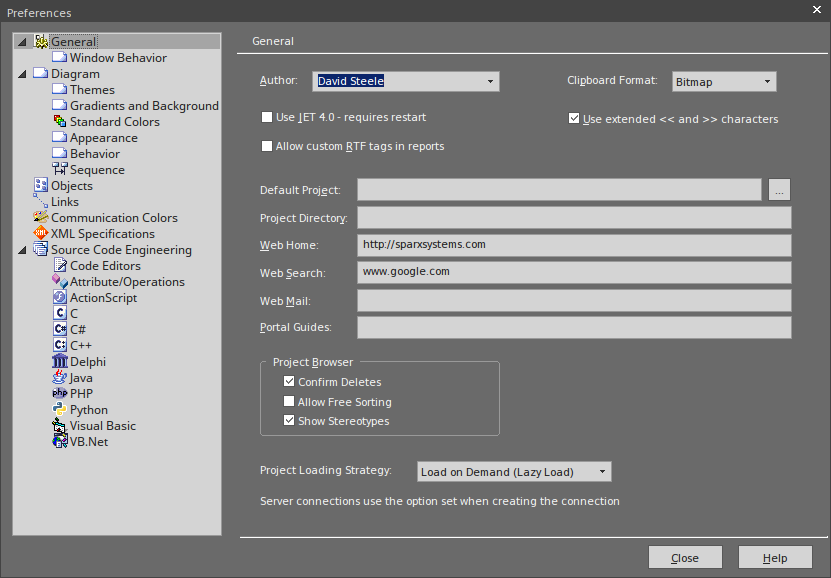
Task: Click the Delphi language icon
Action: [x=59, y=362]
